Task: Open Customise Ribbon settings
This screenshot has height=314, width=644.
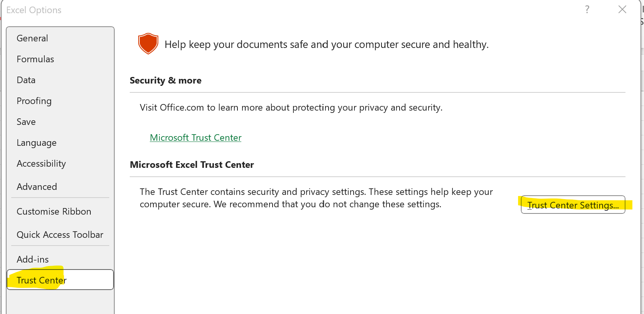Action: pyautogui.click(x=54, y=212)
